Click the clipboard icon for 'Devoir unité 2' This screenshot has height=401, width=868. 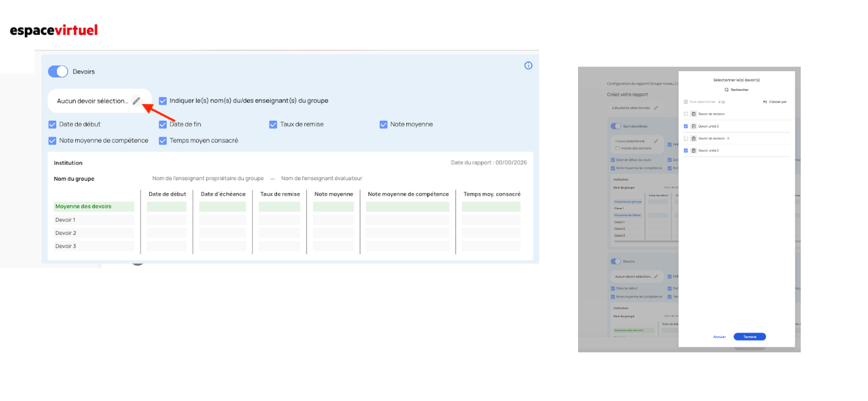click(x=694, y=151)
